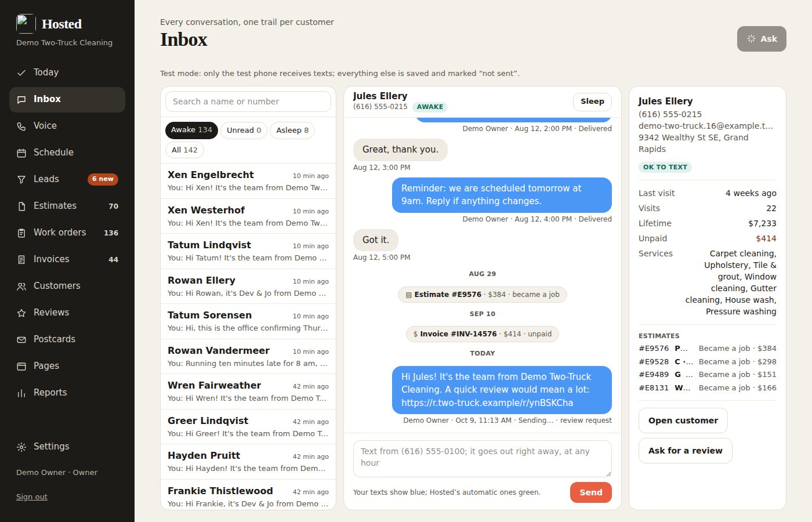Open Hayden Pruitt conversation

tap(248, 462)
